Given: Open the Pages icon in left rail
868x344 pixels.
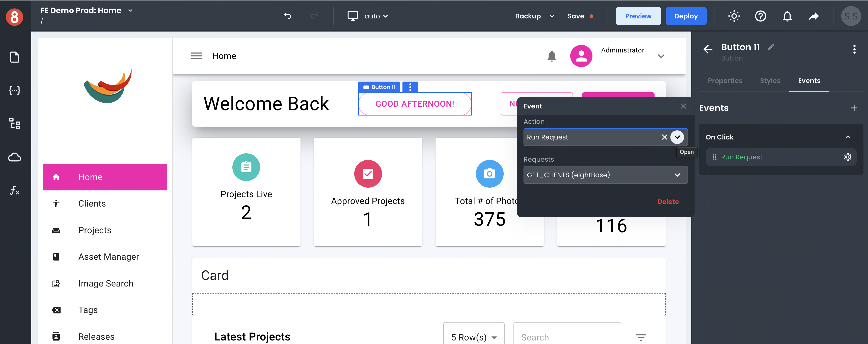Looking at the screenshot, I should pos(14,57).
